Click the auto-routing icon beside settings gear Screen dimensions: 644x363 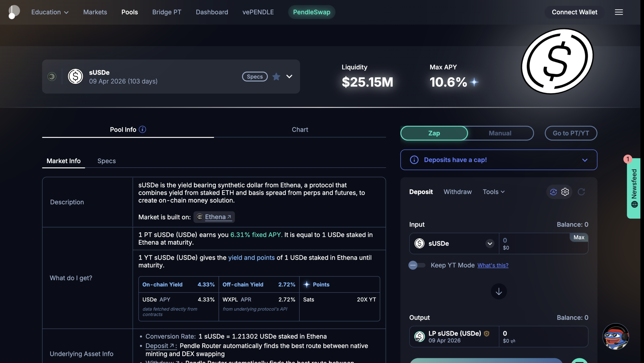(553, 192)
